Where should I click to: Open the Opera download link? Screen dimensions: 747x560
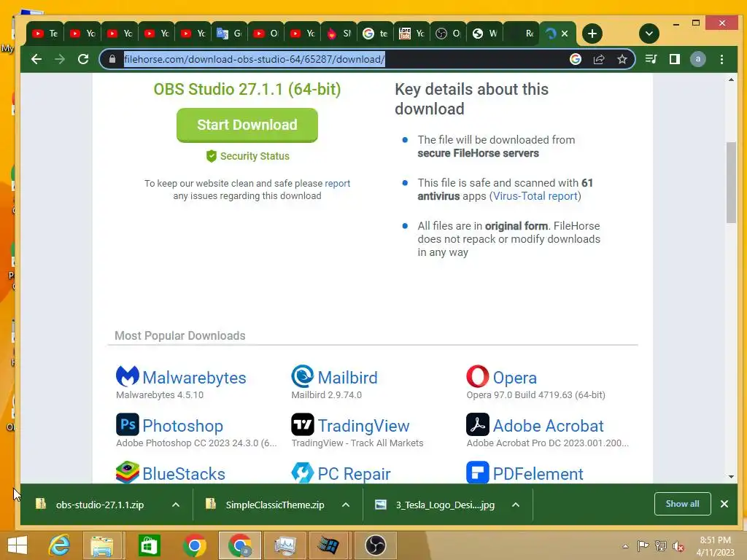pos(514,378)
